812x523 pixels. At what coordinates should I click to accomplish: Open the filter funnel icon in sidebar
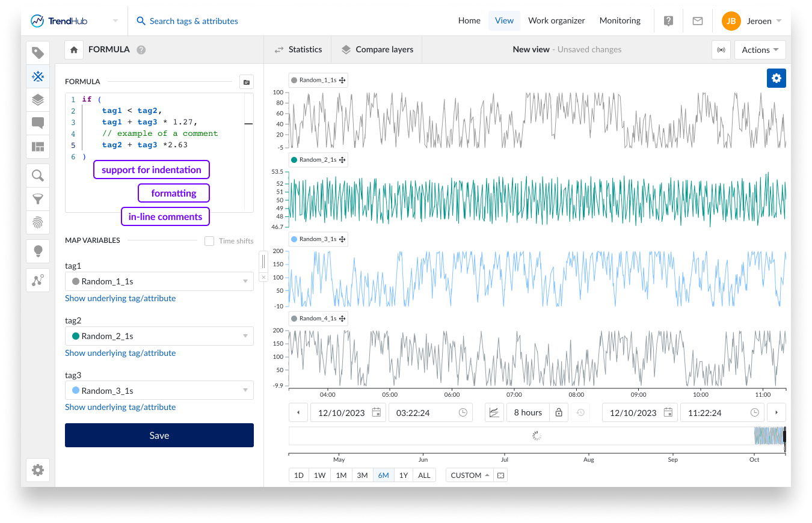click(x=38, y=199)
